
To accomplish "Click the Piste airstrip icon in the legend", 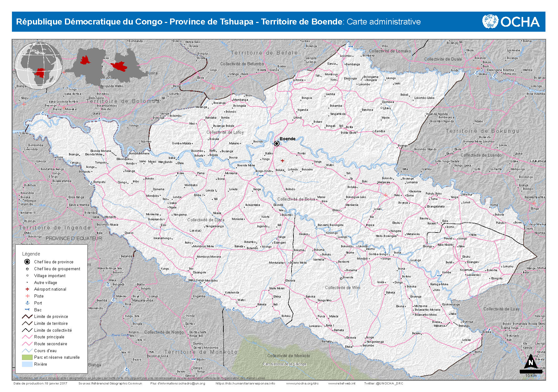I will [x=27, y=296].
